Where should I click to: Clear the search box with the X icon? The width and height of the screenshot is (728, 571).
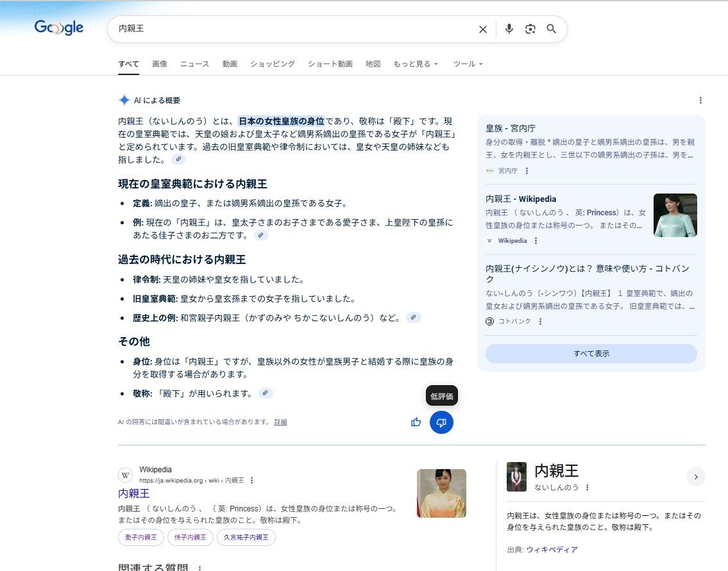point(483,29)
